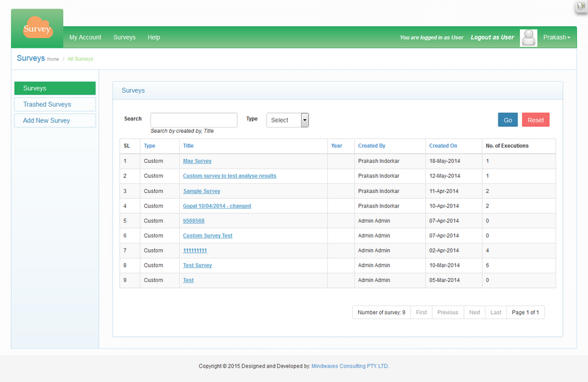
Task: Click the Reset button
Action: (536, 120)
